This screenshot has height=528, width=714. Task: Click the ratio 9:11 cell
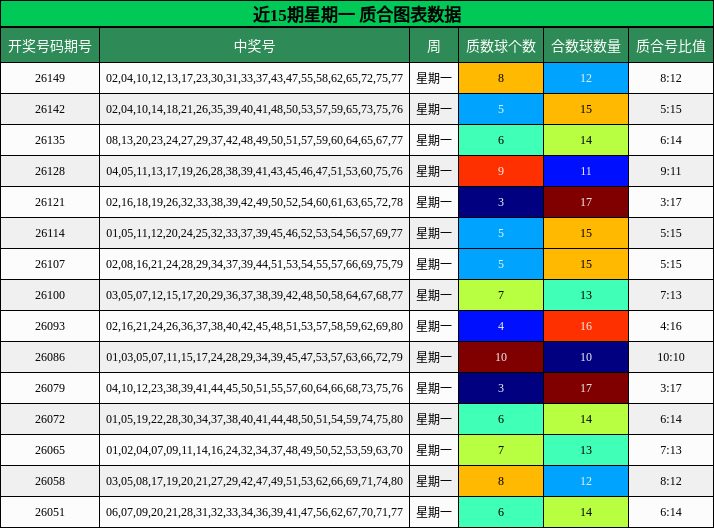[x=671, y=171]
